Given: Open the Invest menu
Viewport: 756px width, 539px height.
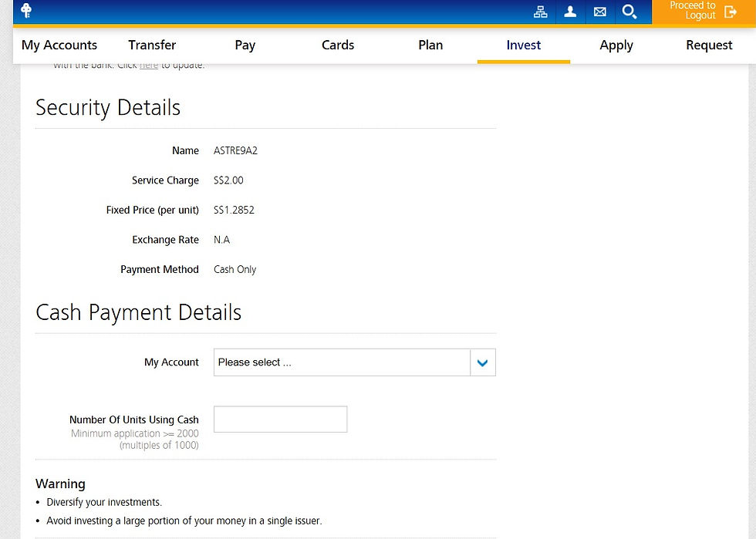Looking at the screenshot, I should (x=524, y=45).
